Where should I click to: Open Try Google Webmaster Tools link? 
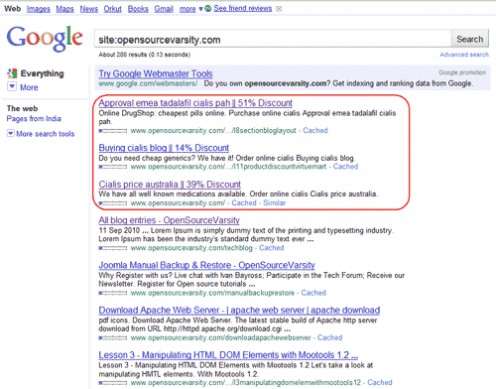point(156,74)
